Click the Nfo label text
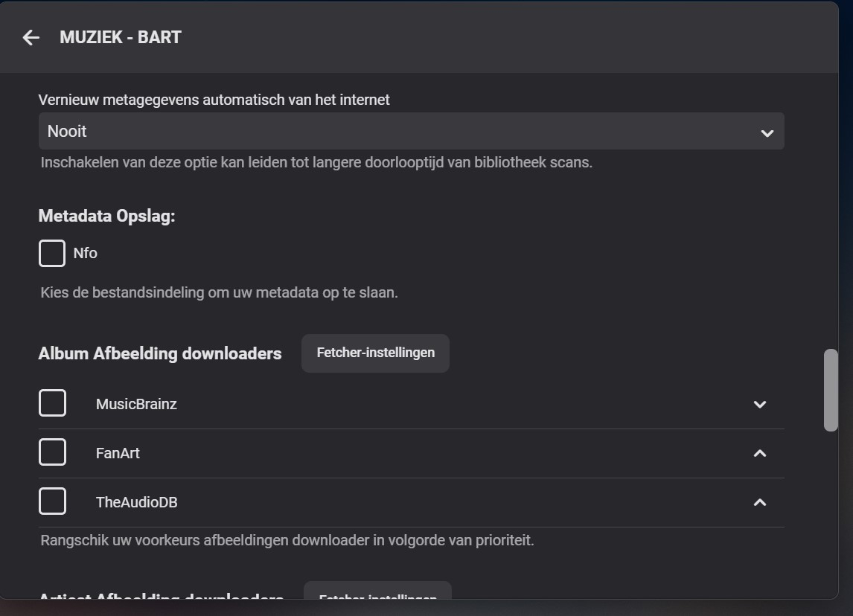Screen dimensions: 853x616 [86, 253]
